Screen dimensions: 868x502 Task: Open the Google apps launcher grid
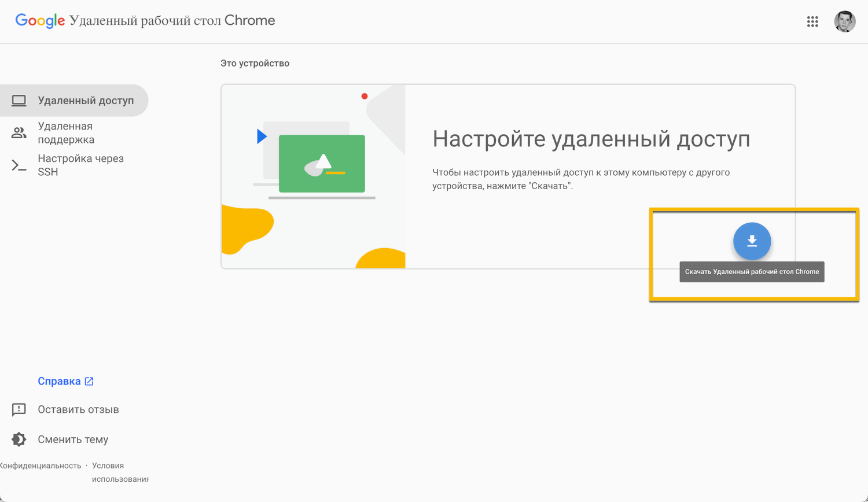[x=812, y=21]
